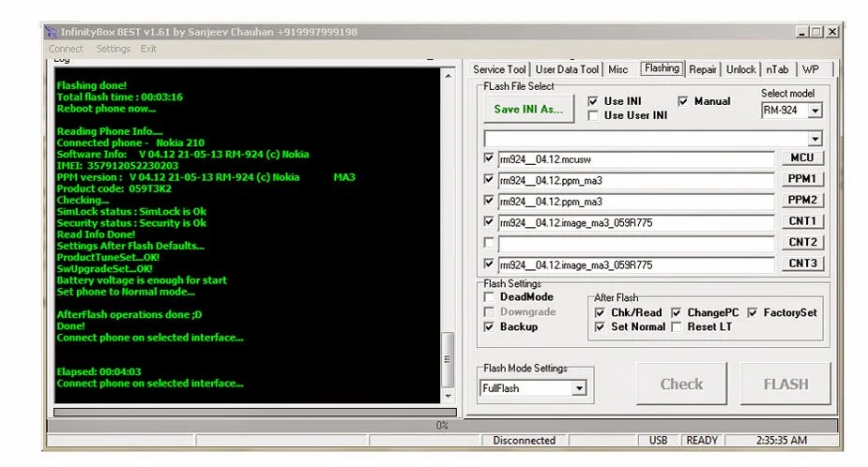The image size is (868, 467).
Task: Switch to the Service Tool tab
Action: pos(499,69)
